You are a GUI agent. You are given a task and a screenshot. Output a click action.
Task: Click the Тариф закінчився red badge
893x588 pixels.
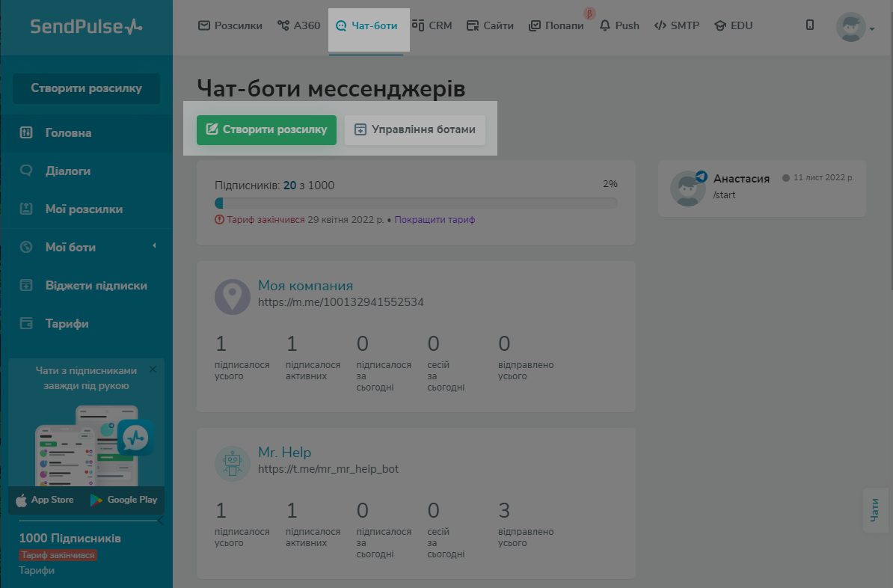[x=58, y=555]
